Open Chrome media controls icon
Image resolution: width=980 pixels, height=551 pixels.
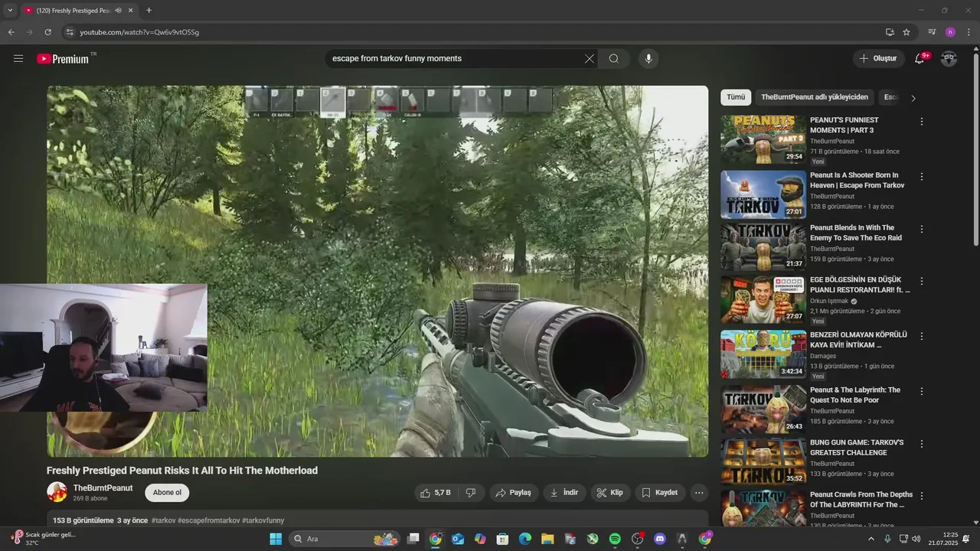932,32
